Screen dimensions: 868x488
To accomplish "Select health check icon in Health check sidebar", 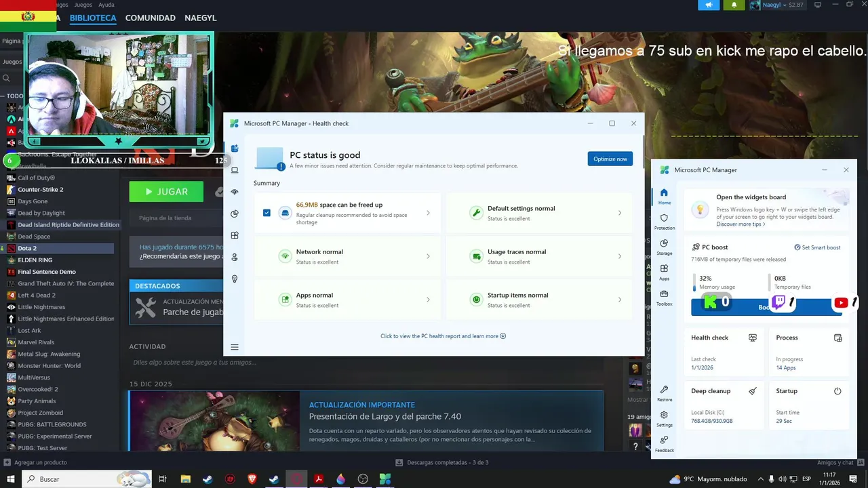I will (x=235, y=148).
